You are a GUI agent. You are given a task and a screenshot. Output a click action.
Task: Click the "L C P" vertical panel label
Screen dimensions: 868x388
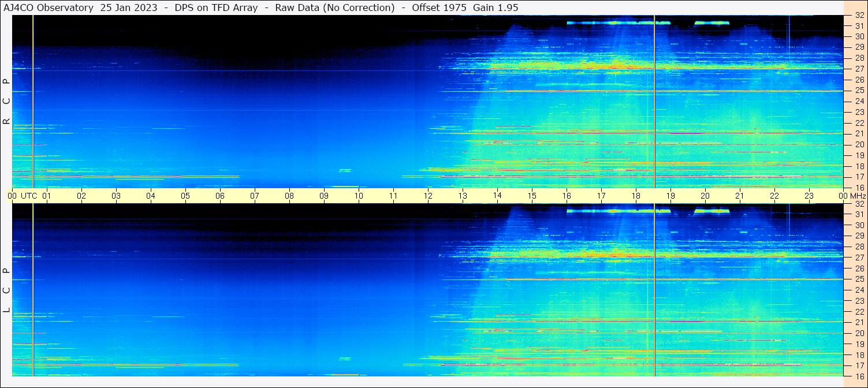tap(6, 290)
